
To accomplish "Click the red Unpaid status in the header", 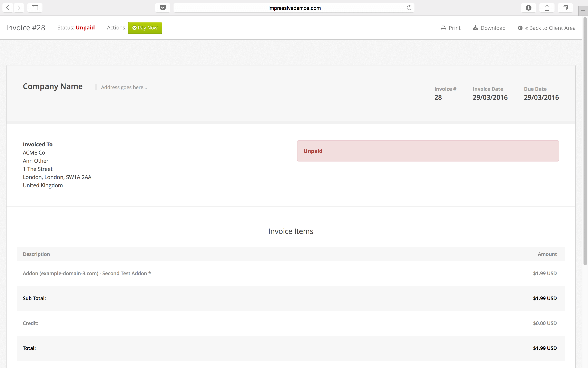I will [x=85, y=28].
